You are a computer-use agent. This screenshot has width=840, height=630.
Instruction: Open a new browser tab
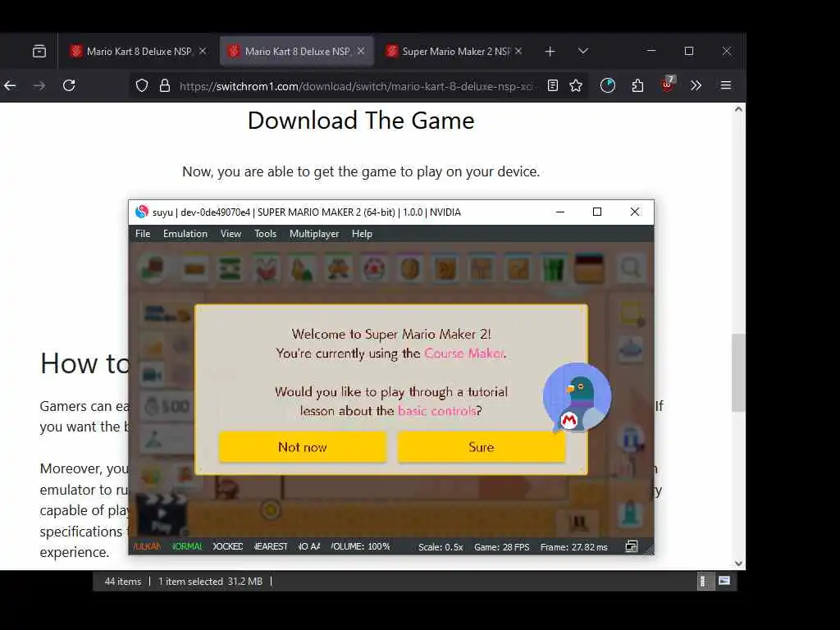[x=550, y=52]
